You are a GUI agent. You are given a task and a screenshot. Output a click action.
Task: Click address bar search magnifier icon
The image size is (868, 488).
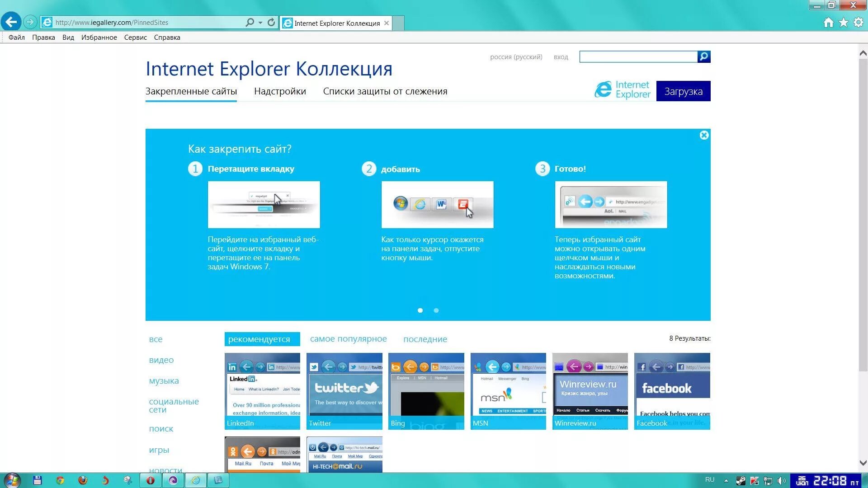[250, 22]
